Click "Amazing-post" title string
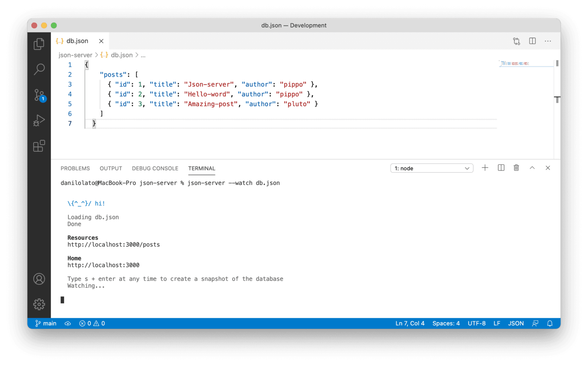This screenshot has height=365, width=588. click(211, 104)
